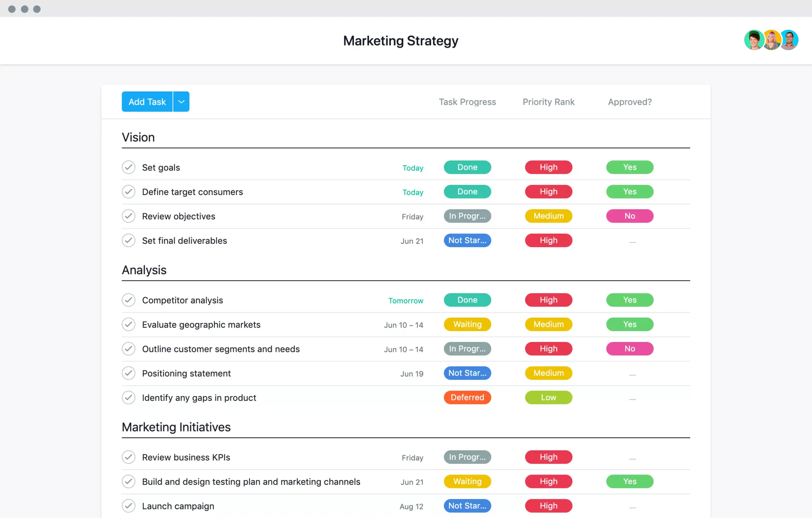Click the Yes approval icon for Build and design testing plan
The image size is (812, 518).
630,481
